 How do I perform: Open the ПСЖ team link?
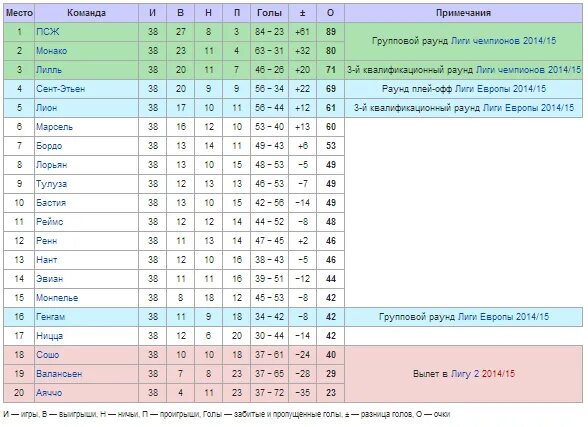coord(48,32)
